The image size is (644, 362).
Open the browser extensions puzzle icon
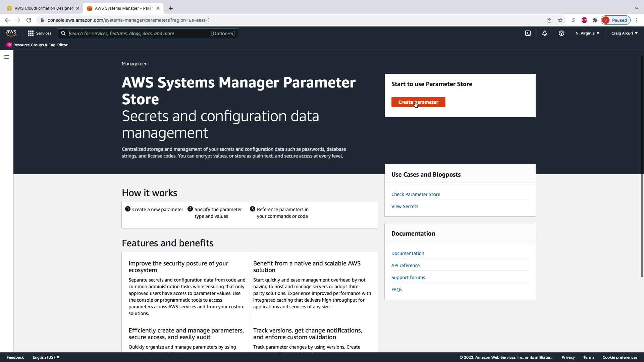tap(595, 20)
